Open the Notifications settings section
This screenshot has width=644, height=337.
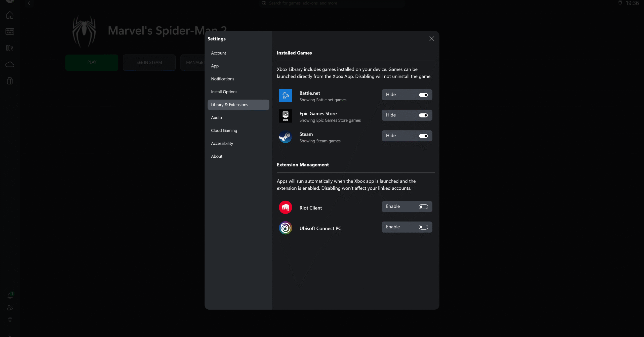coord(238,79)
